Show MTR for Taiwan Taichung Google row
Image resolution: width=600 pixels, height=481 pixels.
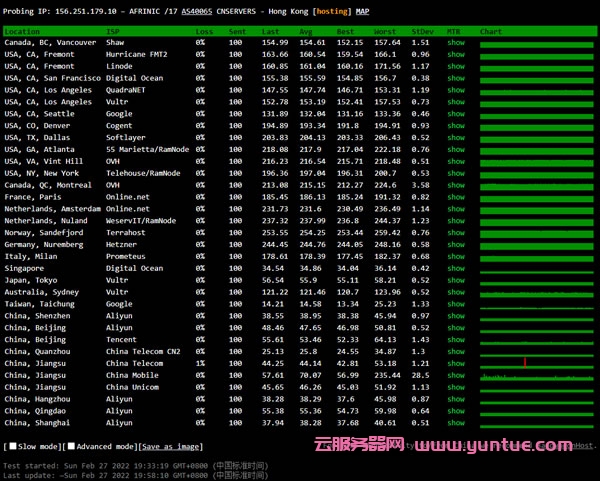[455, 304]
